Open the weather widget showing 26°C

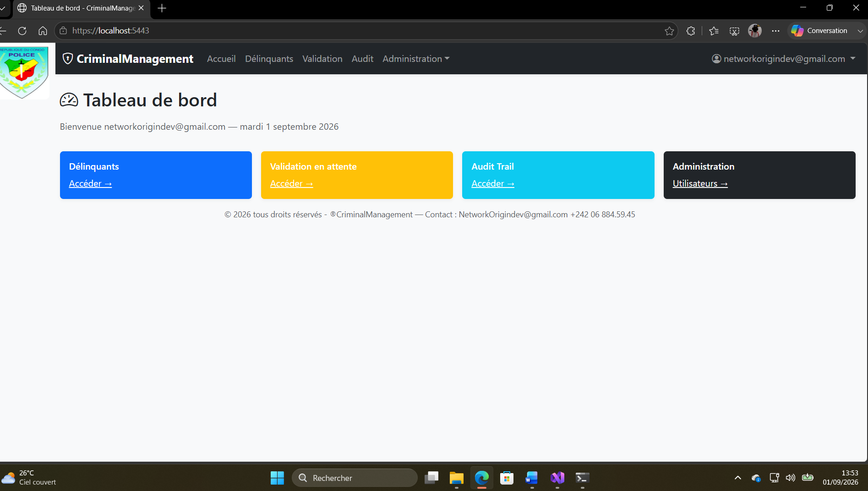point(28,478)
